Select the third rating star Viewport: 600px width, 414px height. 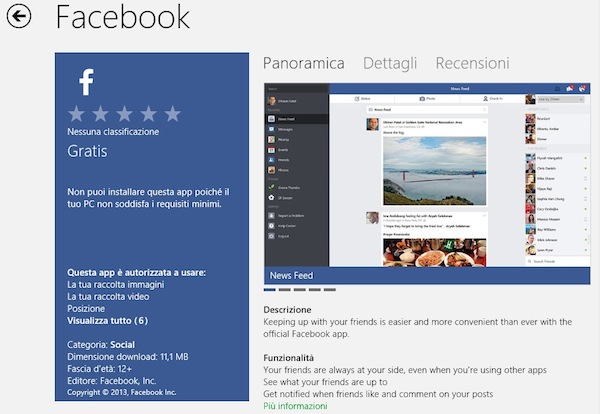(125, 114)
